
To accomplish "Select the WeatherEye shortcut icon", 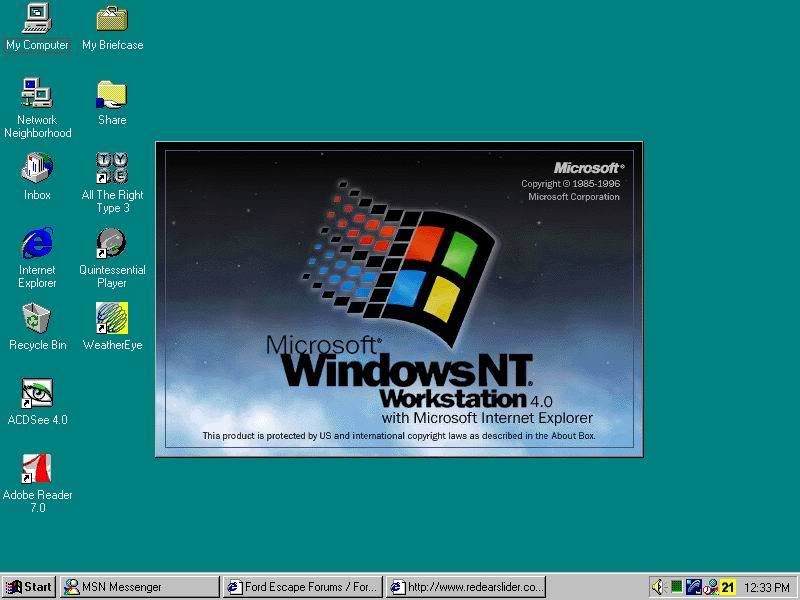I will pyautogui.click(x=112, y=318).
